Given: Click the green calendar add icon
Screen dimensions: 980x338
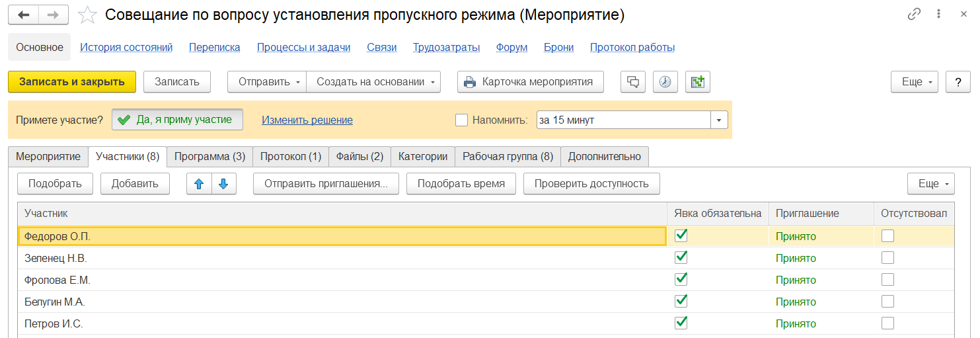Looking at the screenshot, I should pos(697,82).
